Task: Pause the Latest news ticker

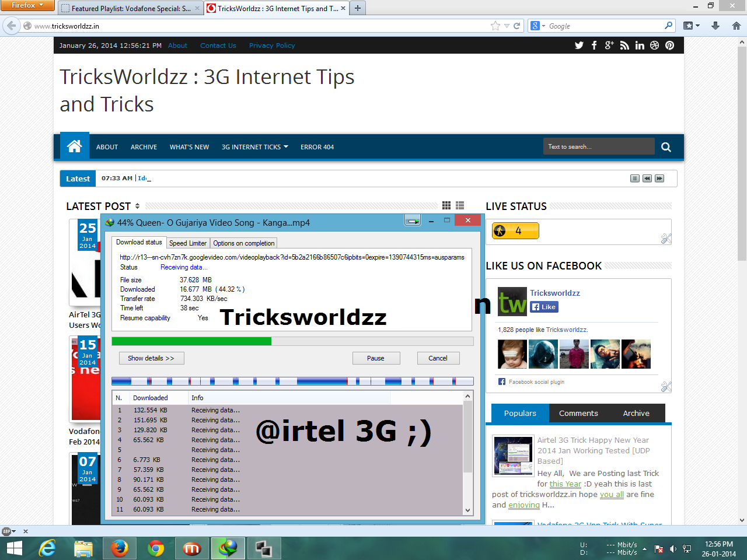Action: pos(635,178)
